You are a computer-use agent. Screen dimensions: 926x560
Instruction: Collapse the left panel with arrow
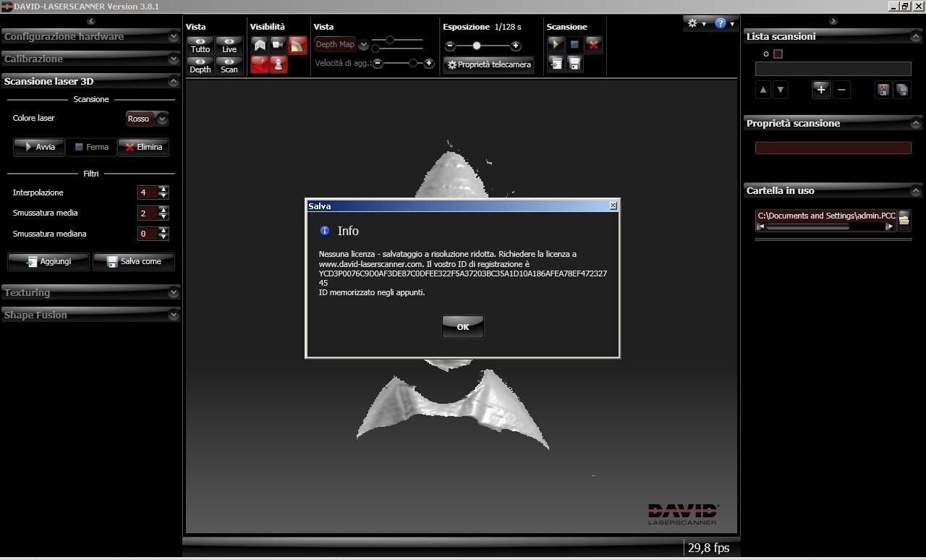click(90, 21)
